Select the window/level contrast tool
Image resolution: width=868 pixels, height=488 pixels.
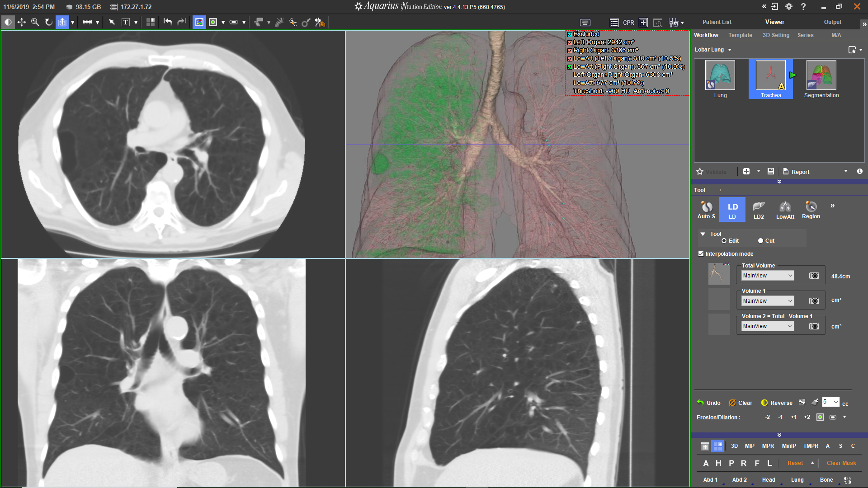tap(8, 22)
